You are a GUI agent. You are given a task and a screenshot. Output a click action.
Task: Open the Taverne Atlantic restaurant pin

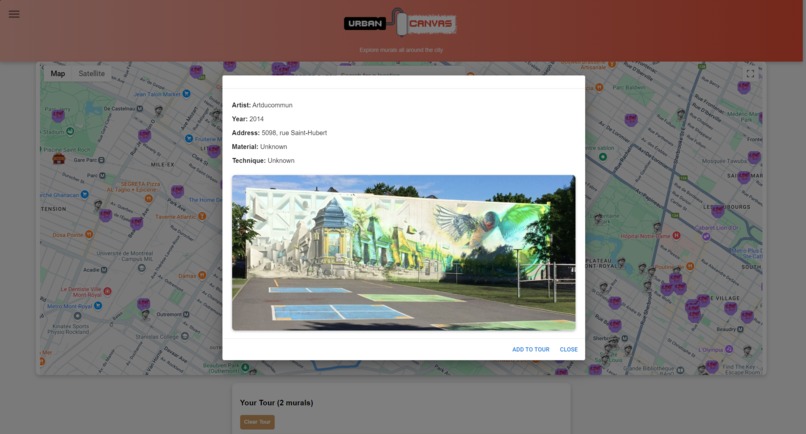click(x=203, y=216)
